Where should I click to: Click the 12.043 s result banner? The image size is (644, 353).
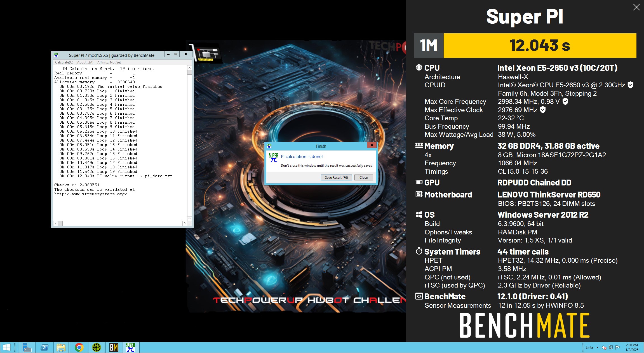click(x=540, y=46)
